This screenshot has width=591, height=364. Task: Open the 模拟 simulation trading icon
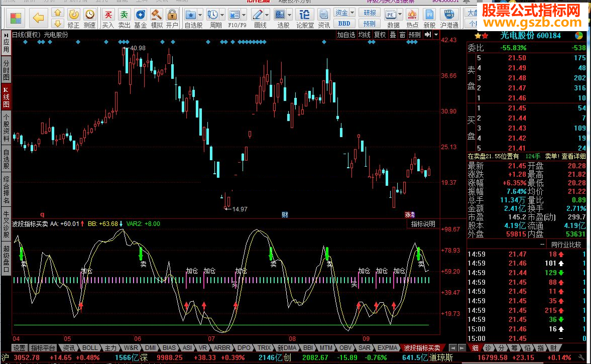coord(157,19)
